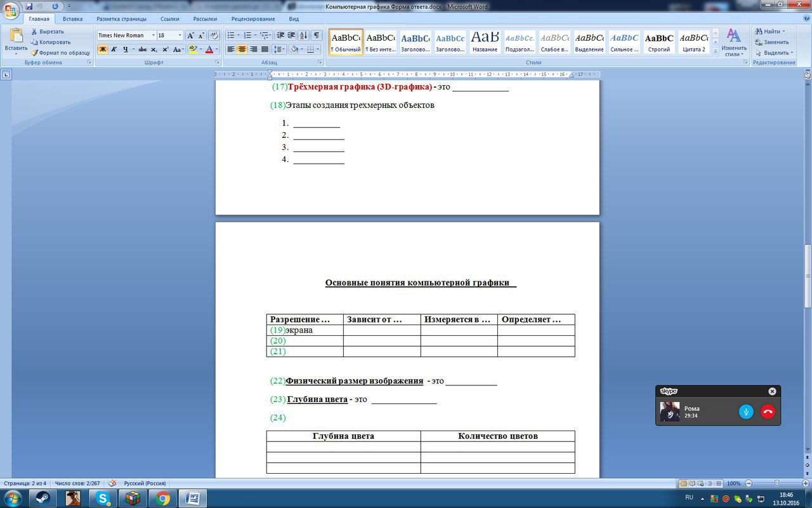
Task: Activate Format Painter (Формат по образцу)
Action: coord(60,53)
